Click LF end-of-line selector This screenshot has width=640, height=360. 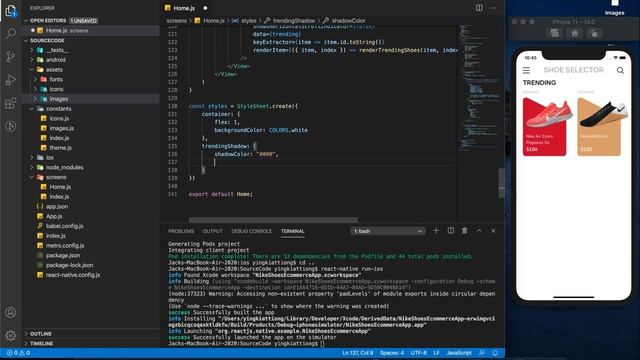[436, 353]
